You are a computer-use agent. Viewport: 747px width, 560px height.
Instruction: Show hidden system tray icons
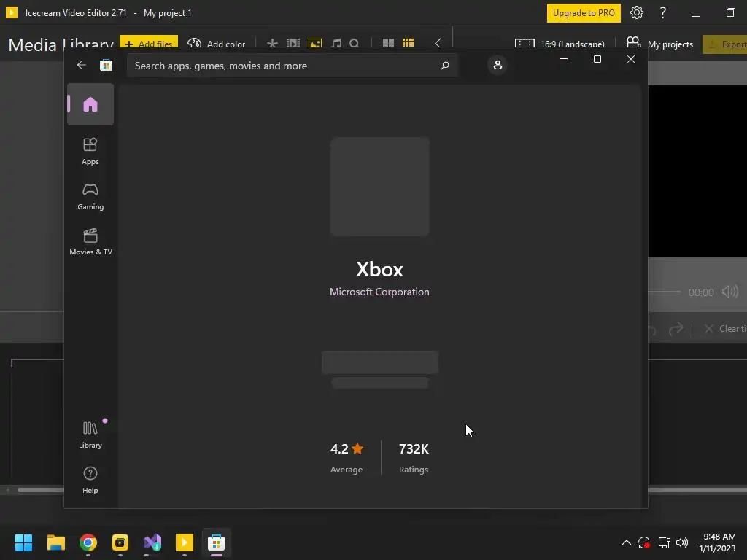coord(627,542)
